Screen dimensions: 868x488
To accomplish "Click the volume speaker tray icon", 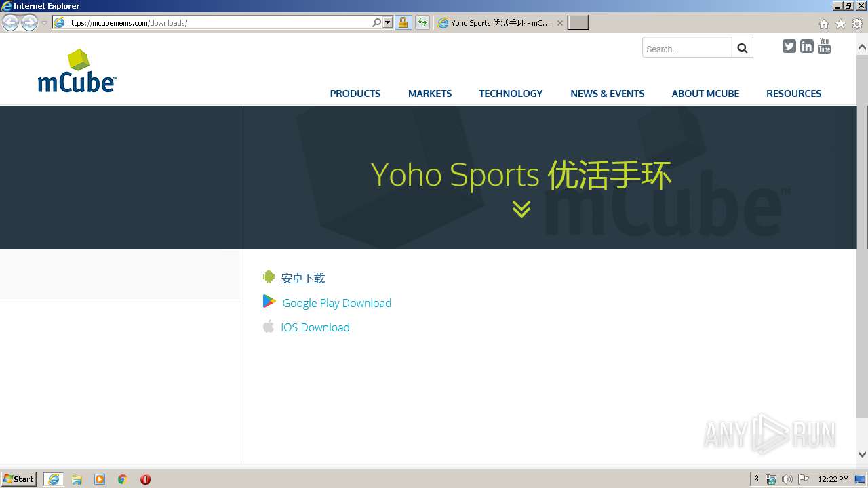I will [787, 479].
